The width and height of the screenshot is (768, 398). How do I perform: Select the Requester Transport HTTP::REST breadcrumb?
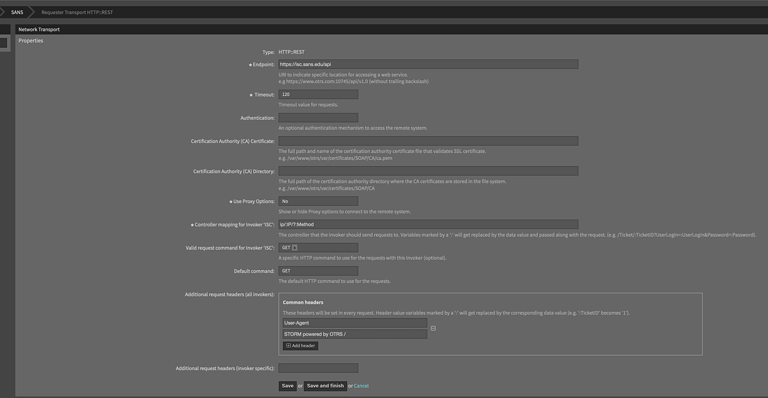pos(77,12)
